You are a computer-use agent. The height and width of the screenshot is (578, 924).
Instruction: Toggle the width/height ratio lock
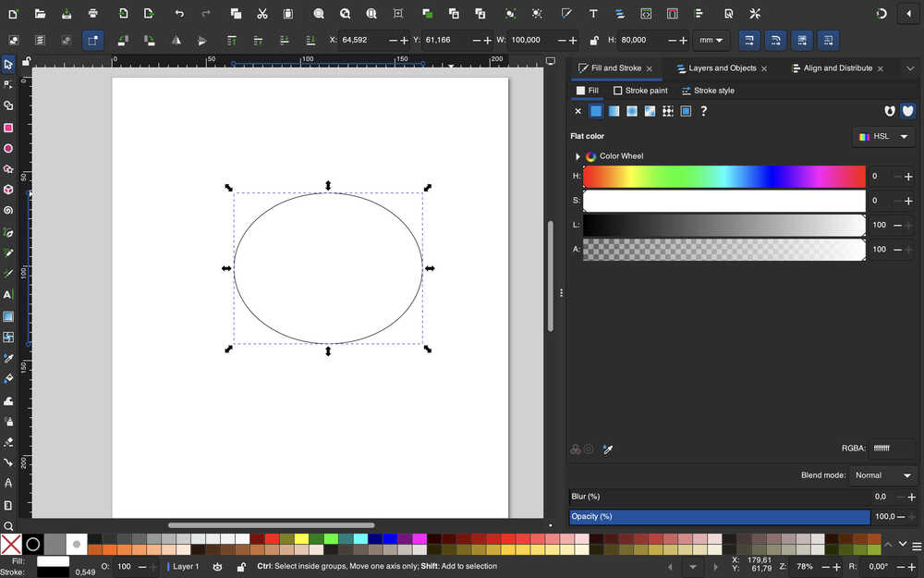tap(593, 41)
